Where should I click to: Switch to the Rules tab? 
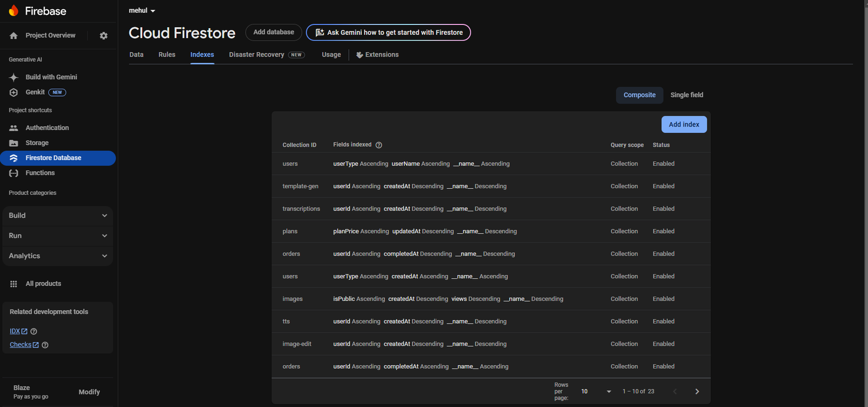point(167,55)
